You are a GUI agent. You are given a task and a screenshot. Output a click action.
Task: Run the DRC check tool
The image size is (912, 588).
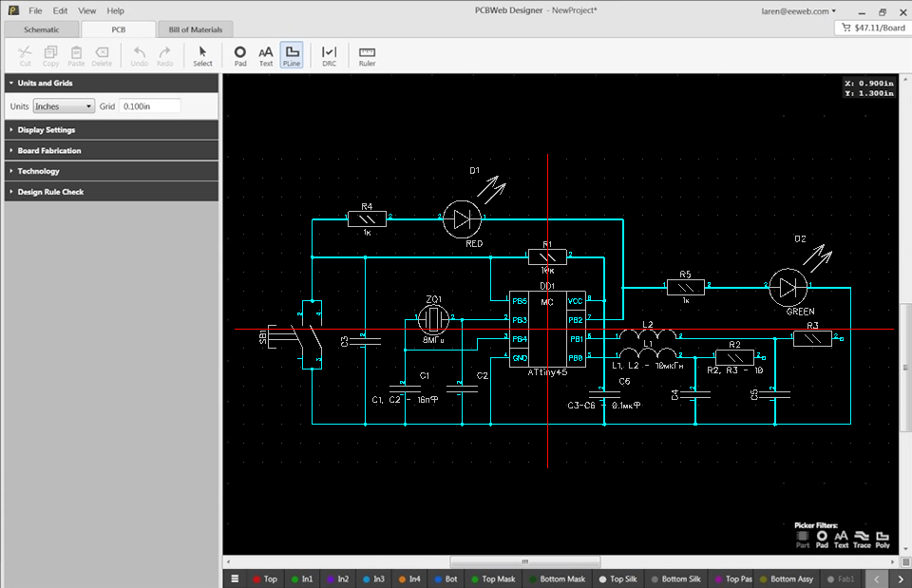point(329,56)
